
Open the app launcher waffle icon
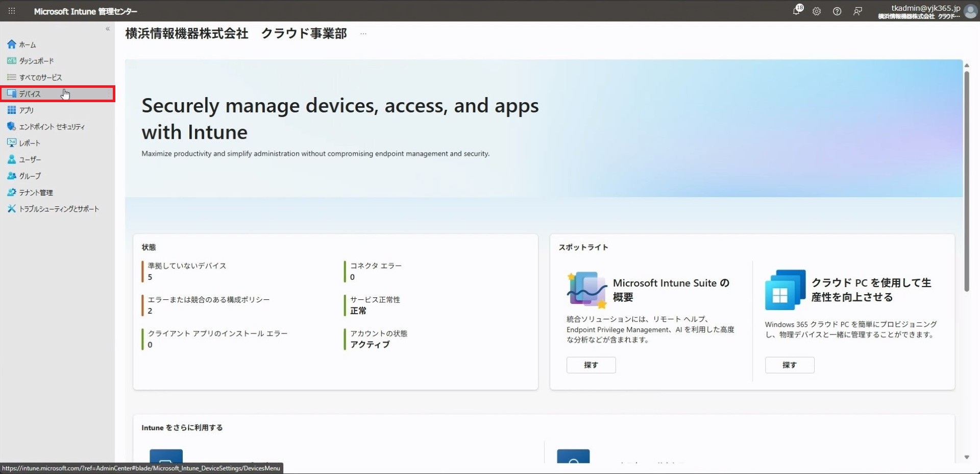point(12,11)
